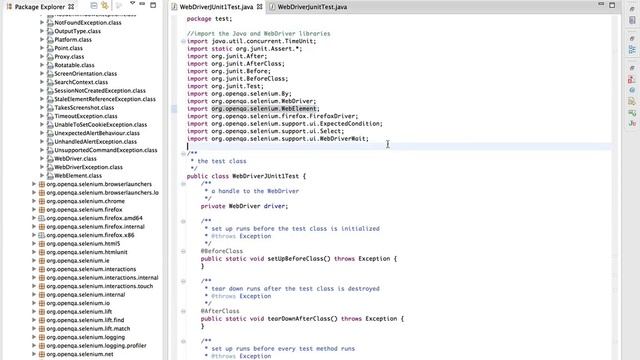Maximize the editor area
Image resolution: width=640 pixels, height=360 pixels.
tap(612, 5)
